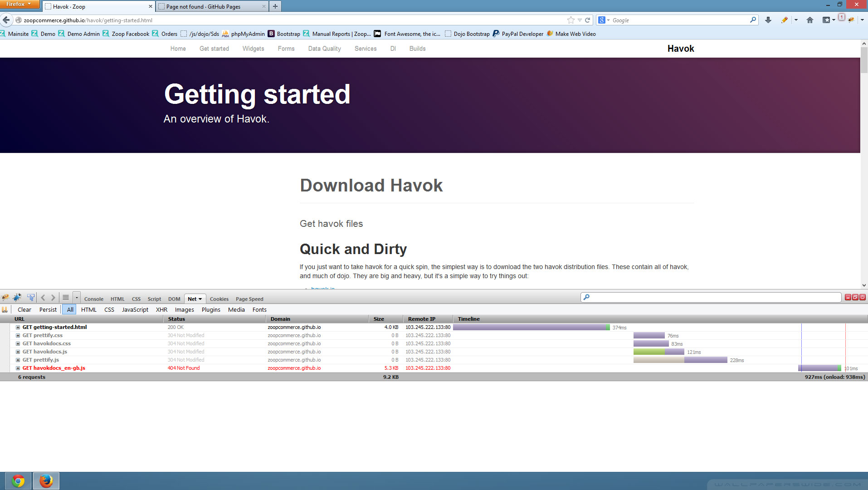Filter Net requests by JavaScript

click(x=135, y=309)
